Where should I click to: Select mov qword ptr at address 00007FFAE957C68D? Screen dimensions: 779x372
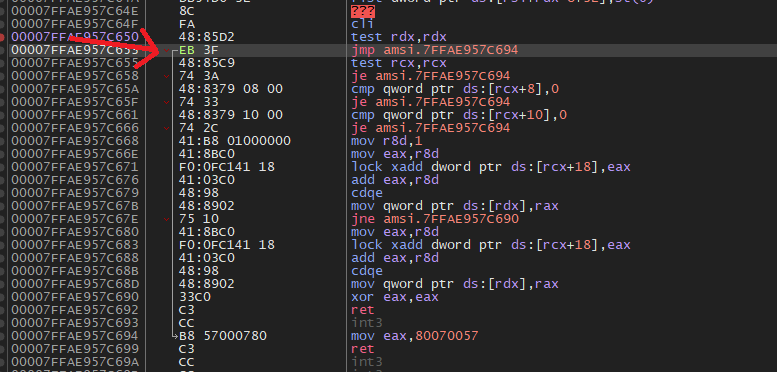click(x=455, y=284)
